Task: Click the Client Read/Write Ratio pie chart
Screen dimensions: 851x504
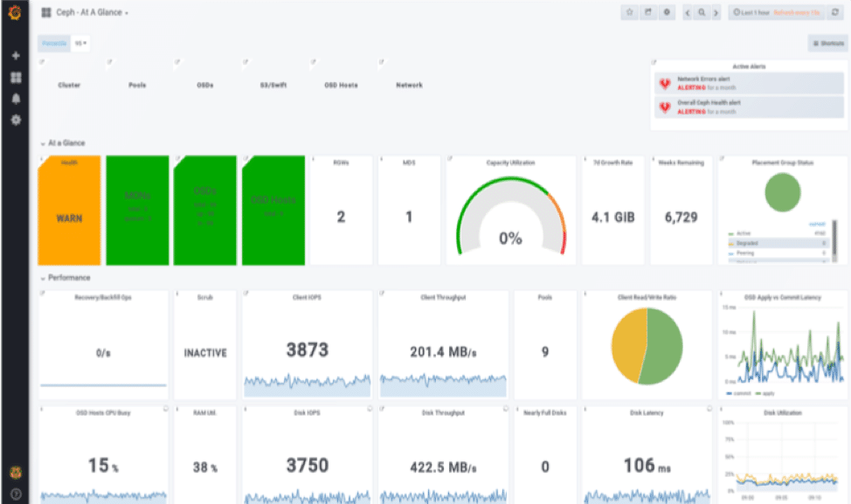Action: click(647, 346)
